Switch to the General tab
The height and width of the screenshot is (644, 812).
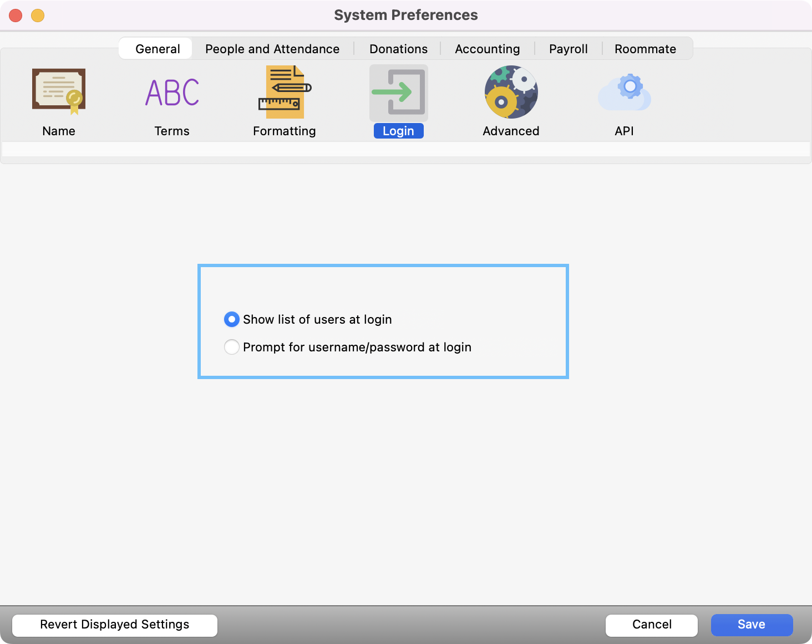tap(158, 49)
